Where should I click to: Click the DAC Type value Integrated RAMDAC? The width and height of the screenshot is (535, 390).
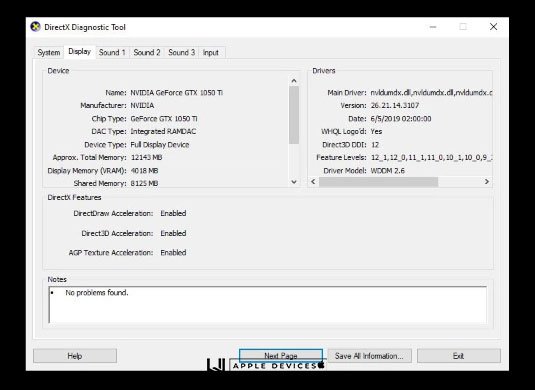[x=163, y=131]
